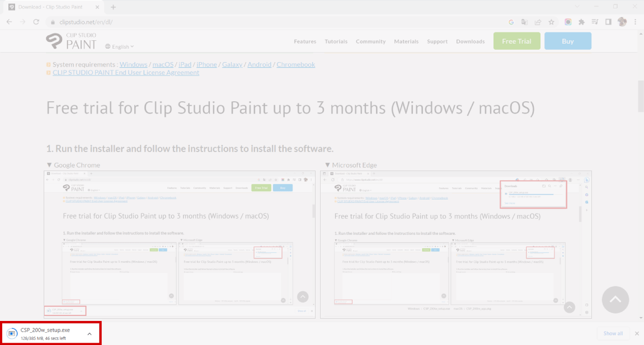Screen dimensions: 644x345
Task: Click the Free trial for Clip Studio Paint heading
Action: coord(290,108)
